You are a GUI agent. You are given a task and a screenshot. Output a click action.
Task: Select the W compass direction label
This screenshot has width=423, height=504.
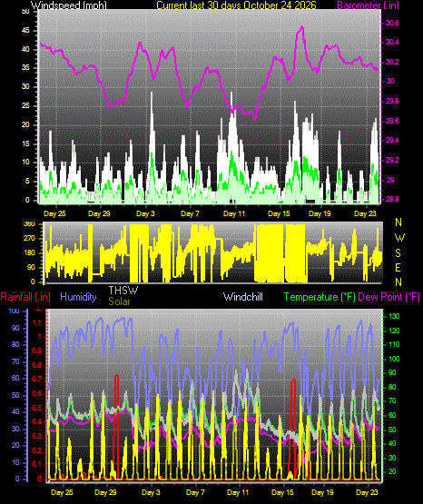pos(399,238)
